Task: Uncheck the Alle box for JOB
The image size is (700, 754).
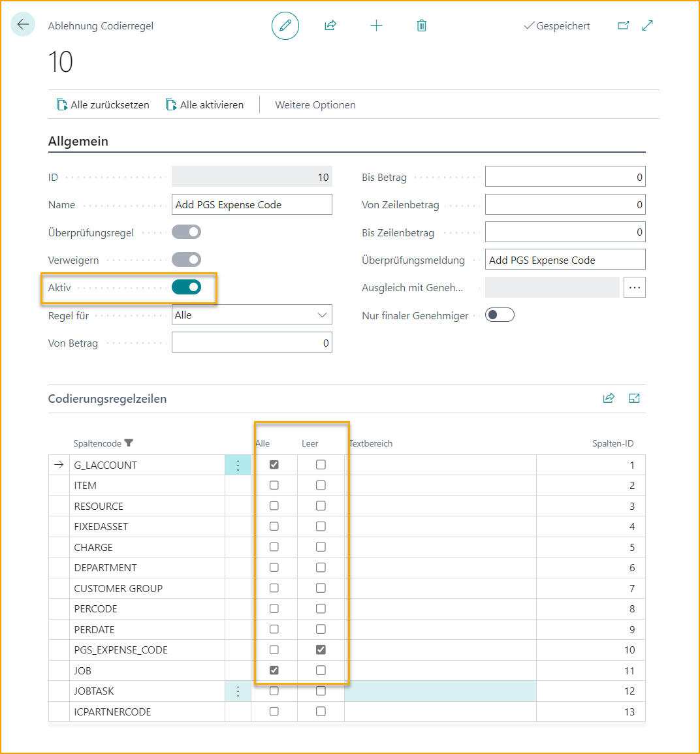Action: (x=274, y=670)
